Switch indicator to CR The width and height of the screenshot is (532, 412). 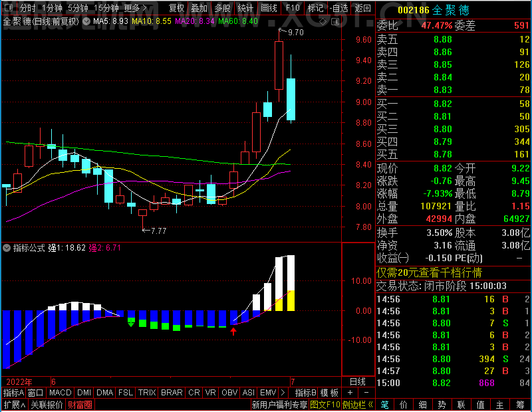tap(194, 393)
